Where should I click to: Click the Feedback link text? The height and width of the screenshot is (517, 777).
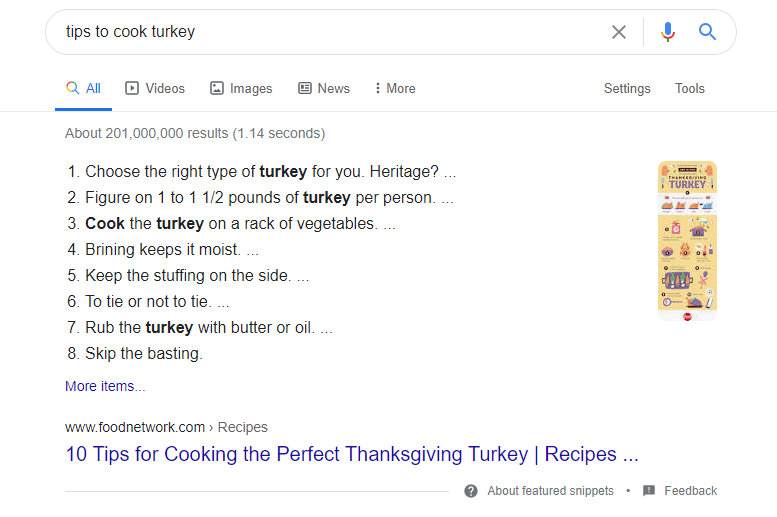pyautogui.click(x=690, y=491)
